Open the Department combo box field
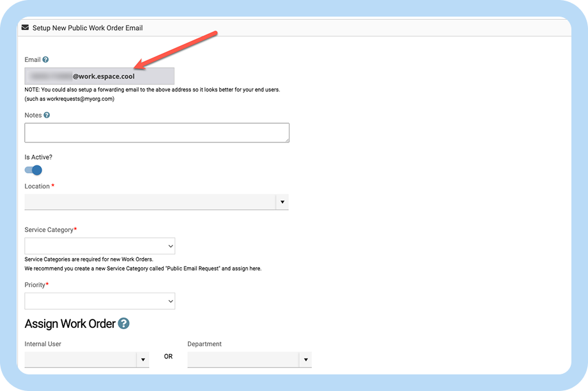The image size is (588, 391). point(243,360)
